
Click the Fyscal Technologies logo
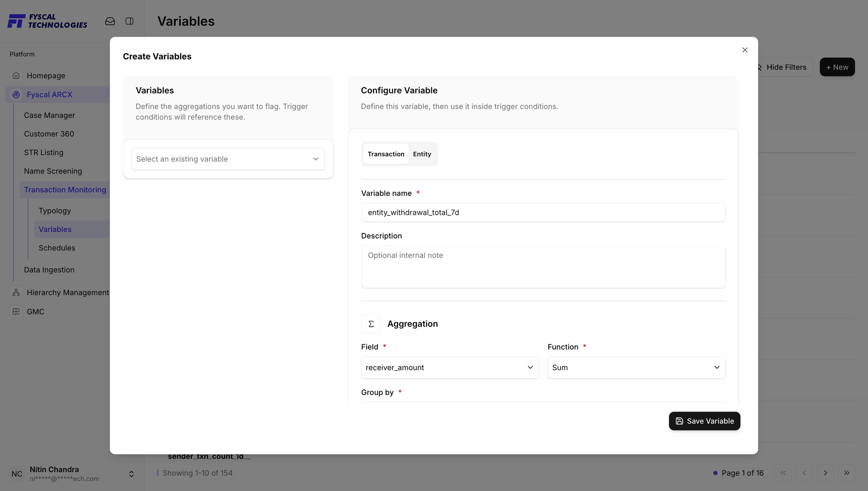click(x=47, y=21)
